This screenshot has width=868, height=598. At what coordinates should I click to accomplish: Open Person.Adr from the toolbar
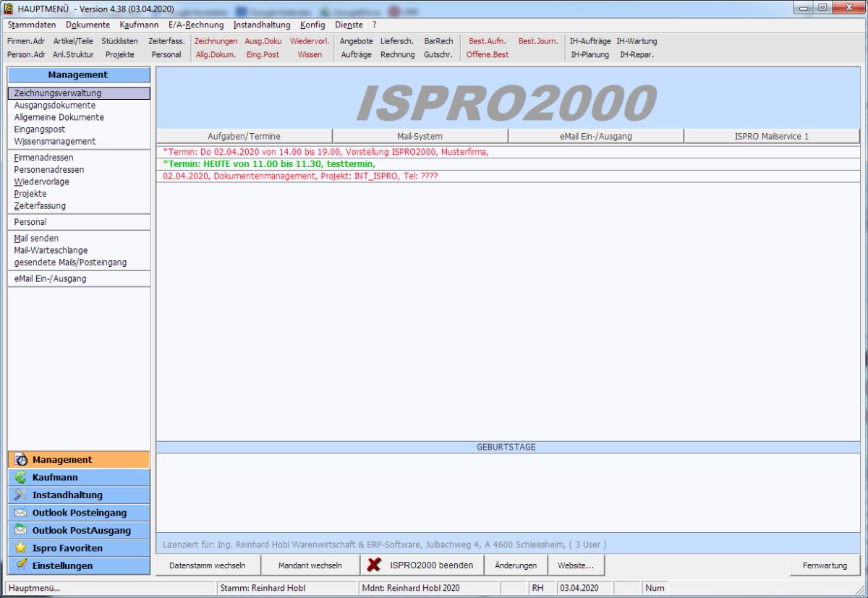[x=27, y=54]
